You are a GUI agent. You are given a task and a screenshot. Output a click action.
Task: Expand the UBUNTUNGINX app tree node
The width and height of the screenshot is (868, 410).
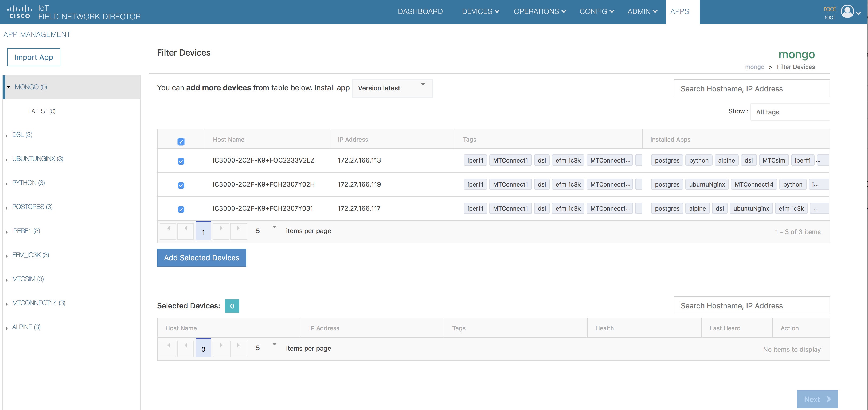point(7,160)
